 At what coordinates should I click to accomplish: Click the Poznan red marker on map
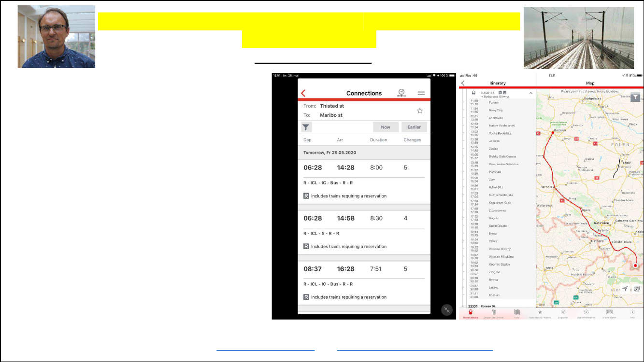tap(553, 132)
